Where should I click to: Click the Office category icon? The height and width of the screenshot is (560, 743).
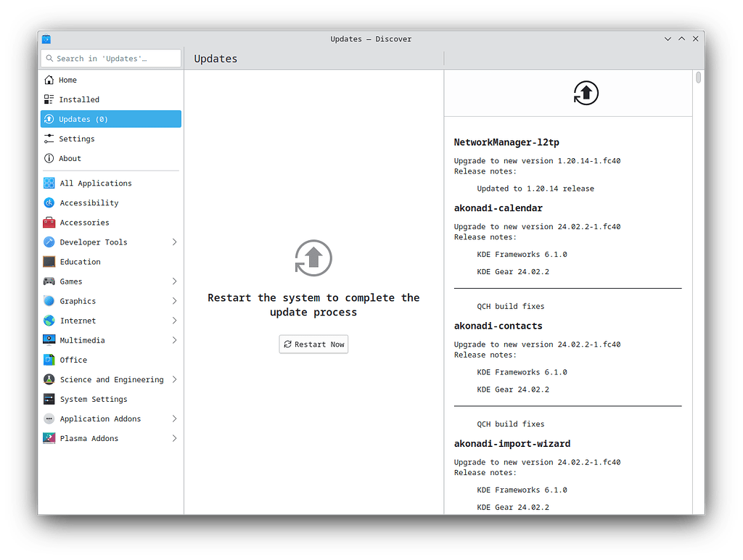tap(49, 360)
